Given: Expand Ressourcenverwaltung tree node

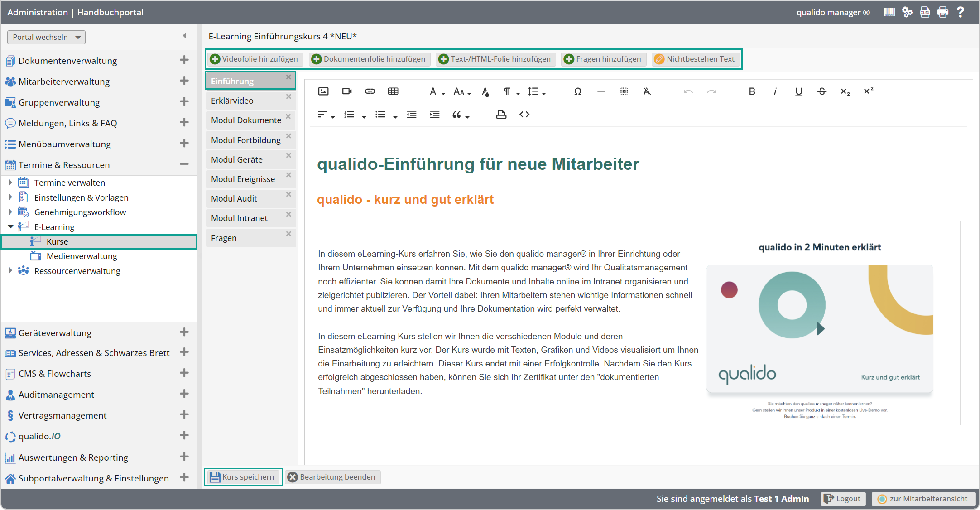Looking at the screenshot, I should coord(10,271).
